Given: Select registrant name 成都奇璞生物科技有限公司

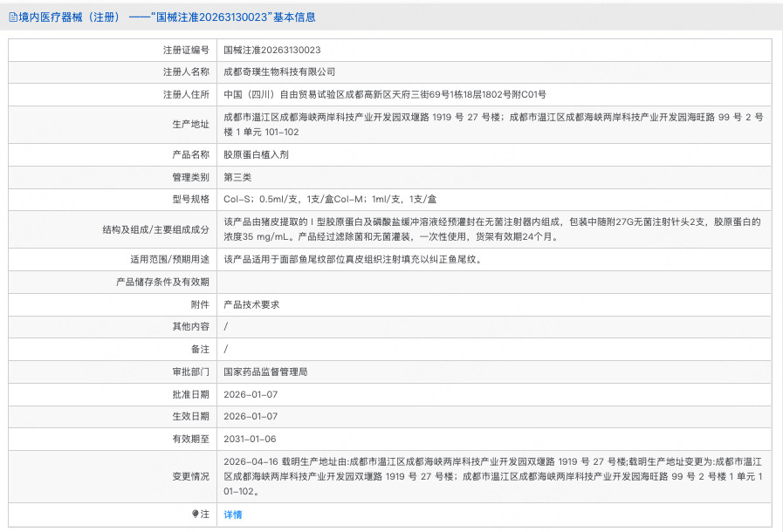Looking at the screenshot, I should [x=279, y=72].
